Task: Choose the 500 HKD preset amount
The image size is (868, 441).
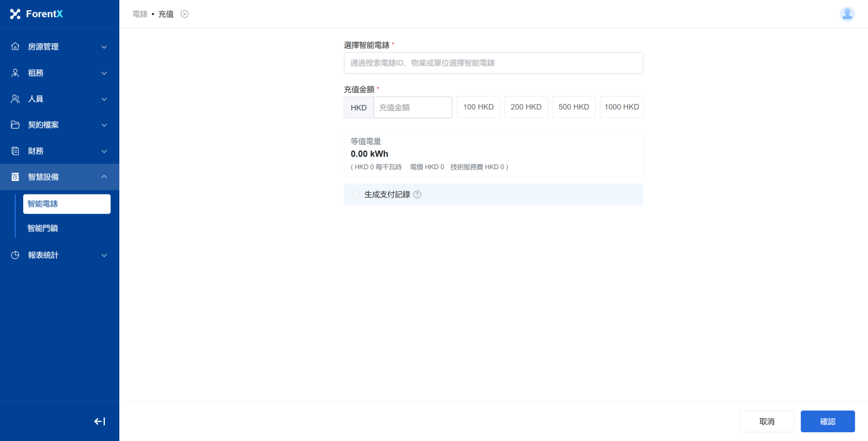Action: pos(574,107)
